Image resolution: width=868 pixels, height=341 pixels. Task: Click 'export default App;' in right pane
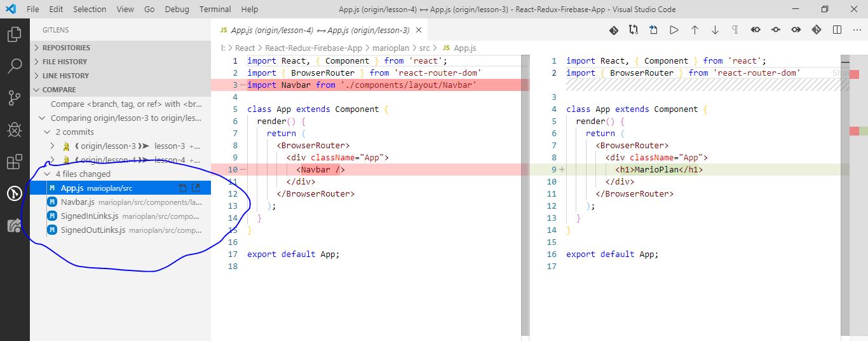[x=612, y=254]
